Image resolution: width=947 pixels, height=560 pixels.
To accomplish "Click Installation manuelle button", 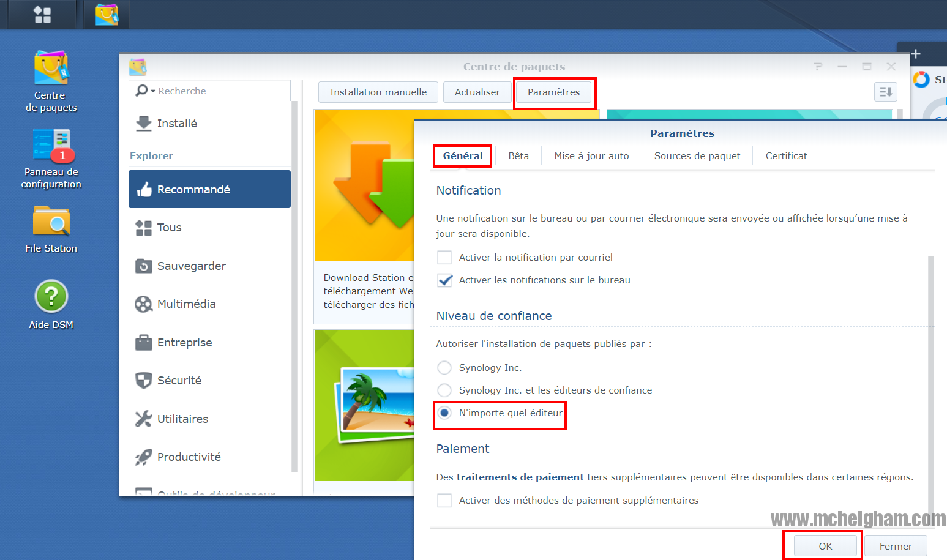I will tap(378, 92).
